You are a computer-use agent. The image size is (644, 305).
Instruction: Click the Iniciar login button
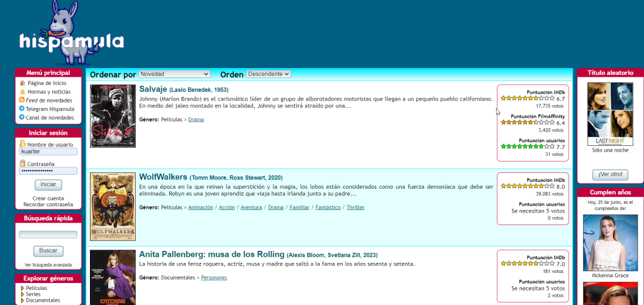[48, 184]
